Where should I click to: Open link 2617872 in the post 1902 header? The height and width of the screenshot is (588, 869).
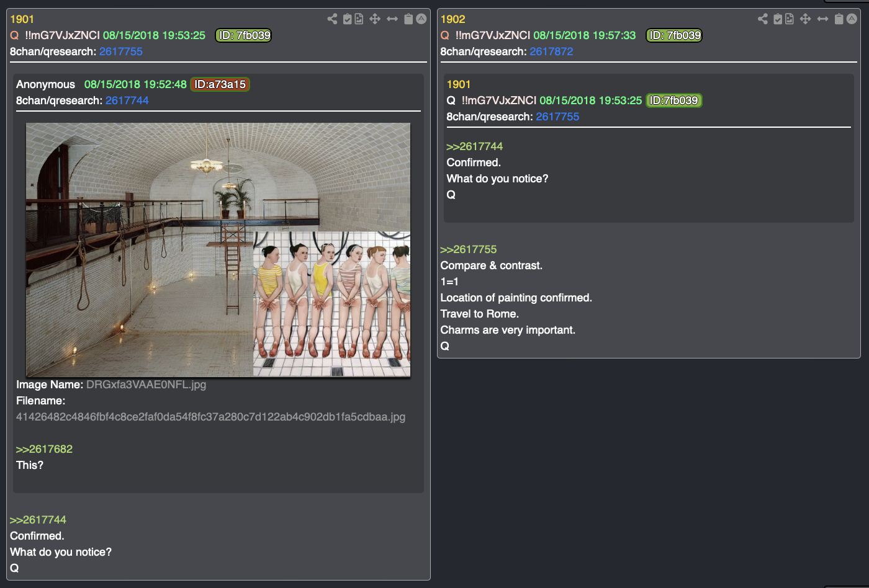551,51
